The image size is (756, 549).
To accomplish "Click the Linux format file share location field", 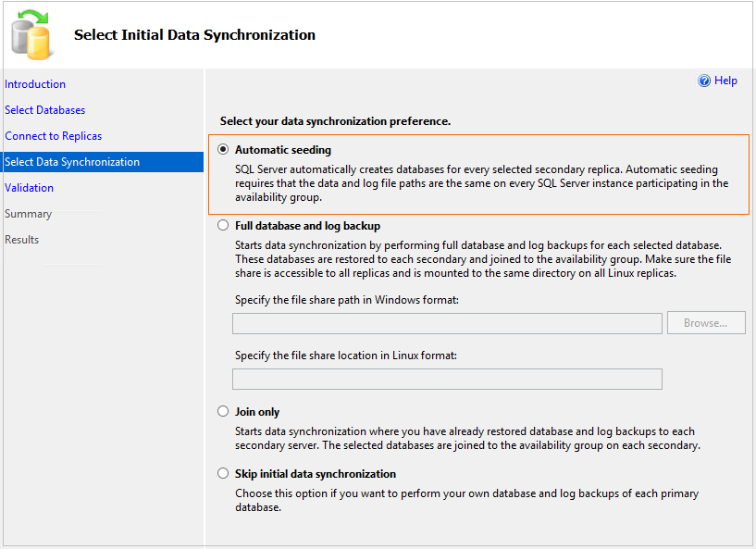I will (x=447, y=379).
